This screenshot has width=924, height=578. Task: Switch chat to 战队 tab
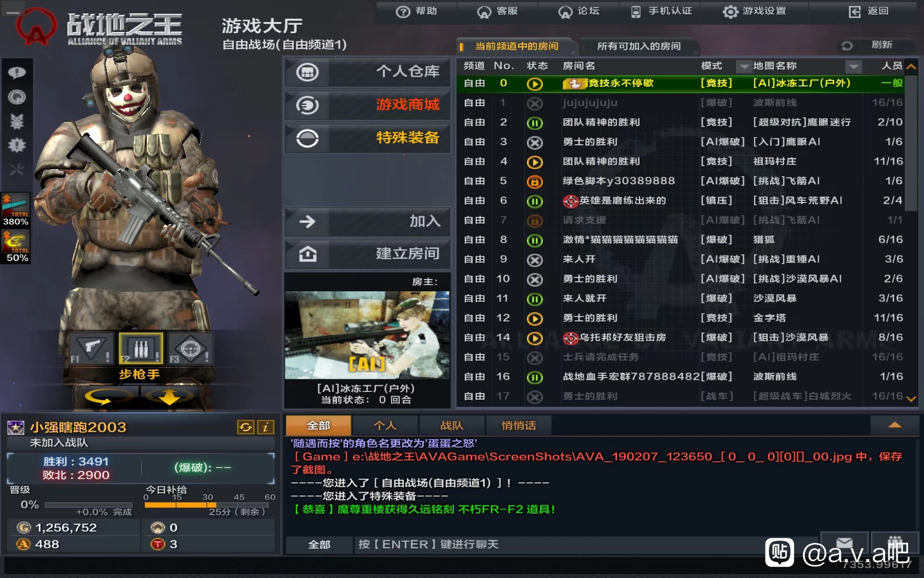click(452, 426)
